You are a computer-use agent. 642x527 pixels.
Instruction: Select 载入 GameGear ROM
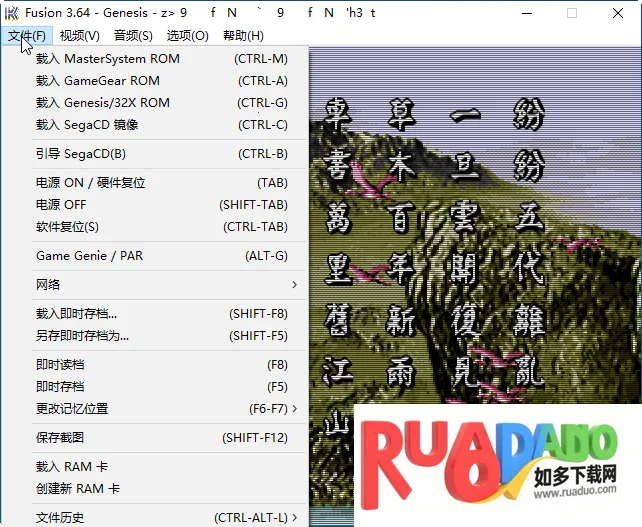coord(98,81)
